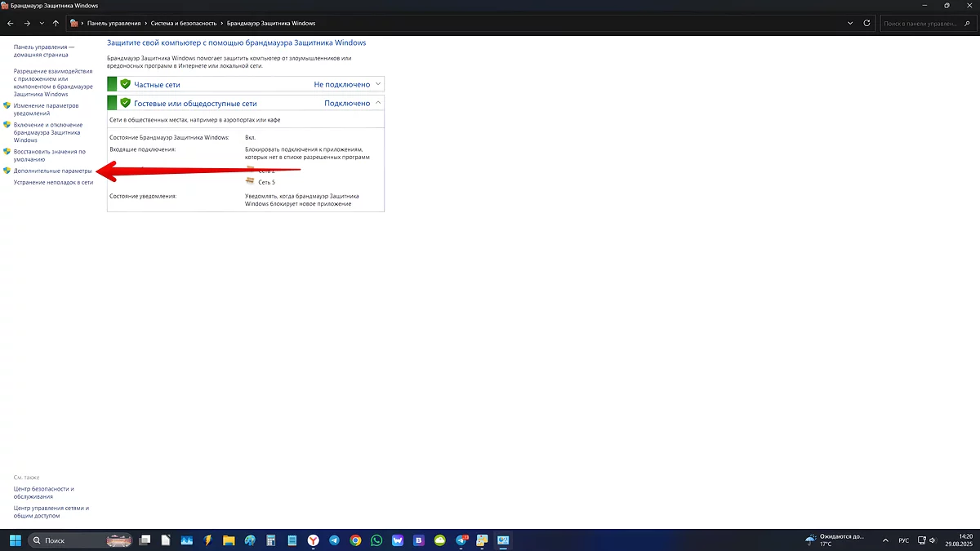Show hidden system tray icons
Image resolution: width=980 pixels, height=551 pixels.
(884, 540)
